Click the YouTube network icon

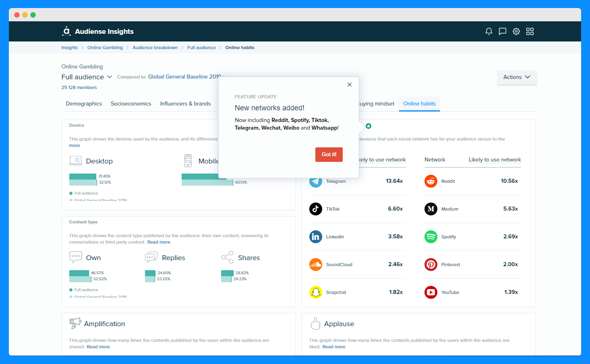click(431, 292)
